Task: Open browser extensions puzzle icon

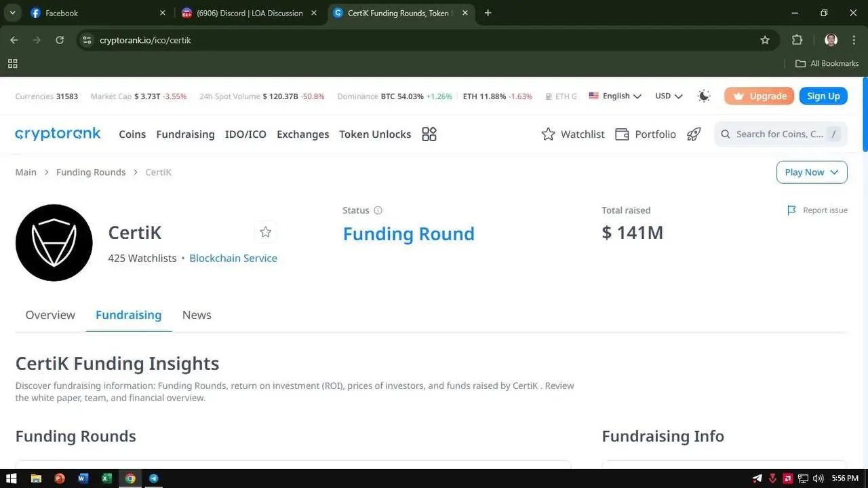Action: tap(797, 40)
